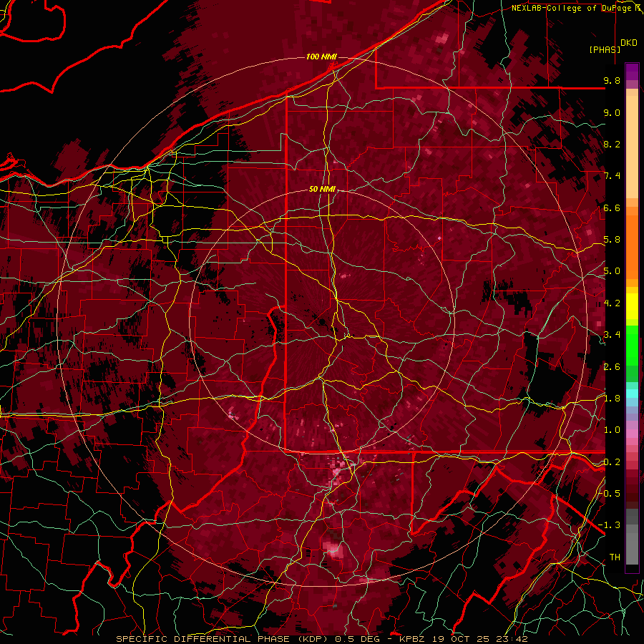This screenshot has height=644, width=644.
Task: Click the TH threshold label on legend
Action: 615,557
